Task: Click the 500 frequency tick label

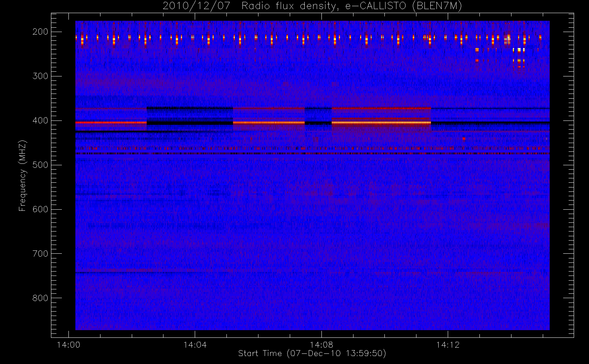Action: [40, 165]
